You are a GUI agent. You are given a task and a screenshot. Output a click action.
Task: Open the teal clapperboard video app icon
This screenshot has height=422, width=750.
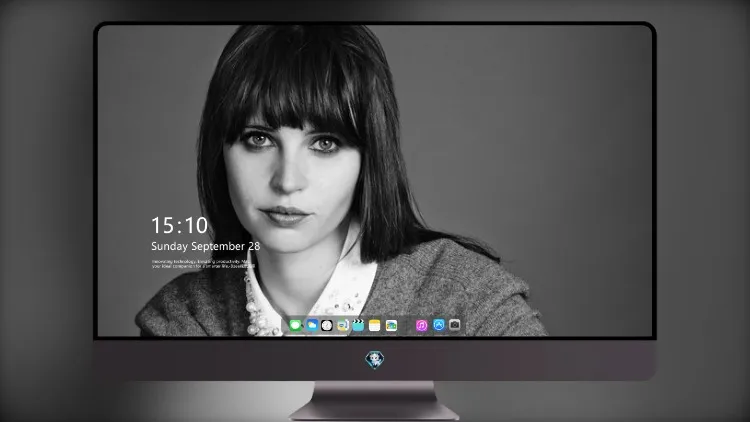pyautogui.click(x=358, y=325)
